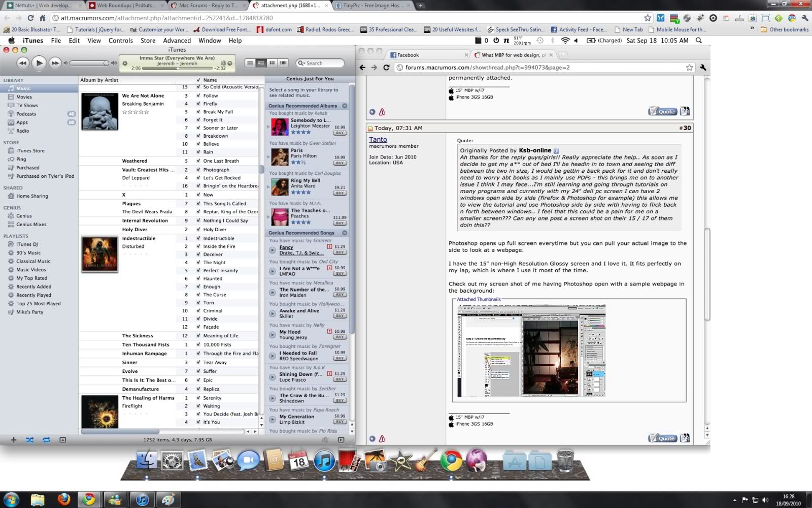Open the Advanced menu in iTunes
The image size is (812, 508).
pyautogui.click(x=177, y=41)
